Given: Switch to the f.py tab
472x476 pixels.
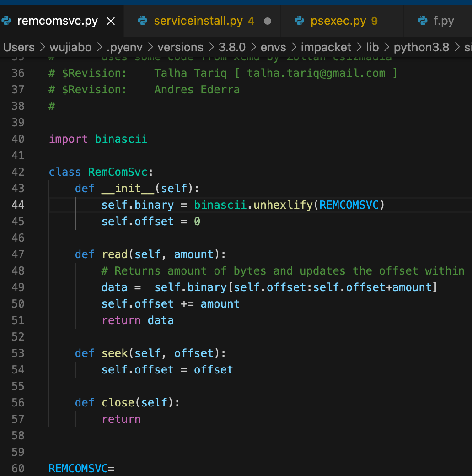Looking at the screenshot, I should pyautogui.click(x=444, y=21).
